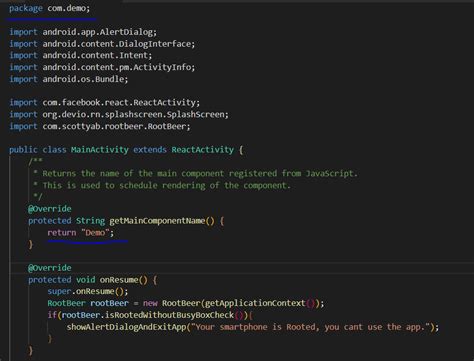Click the 'package com.demo;' line
The image size is (474, 361).
pos(49,8)
